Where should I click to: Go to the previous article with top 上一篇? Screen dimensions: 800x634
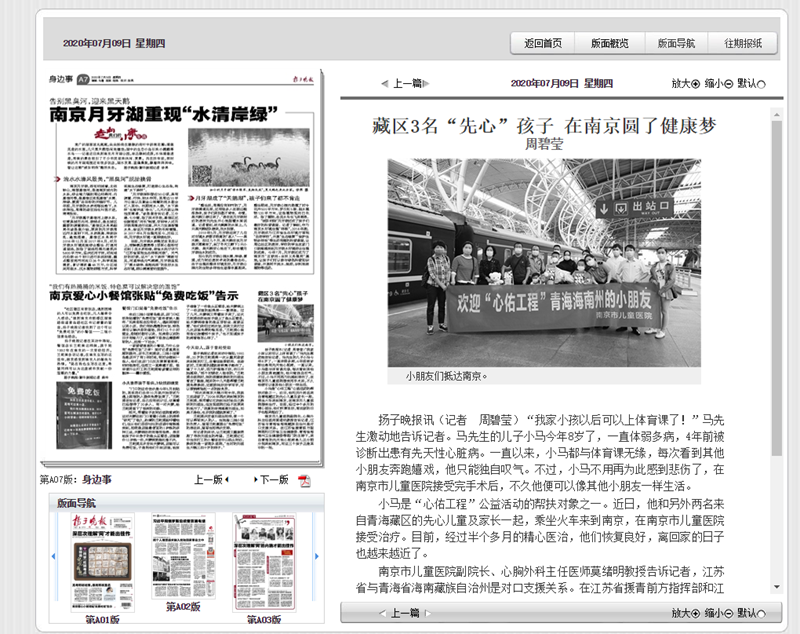[402, 84]
